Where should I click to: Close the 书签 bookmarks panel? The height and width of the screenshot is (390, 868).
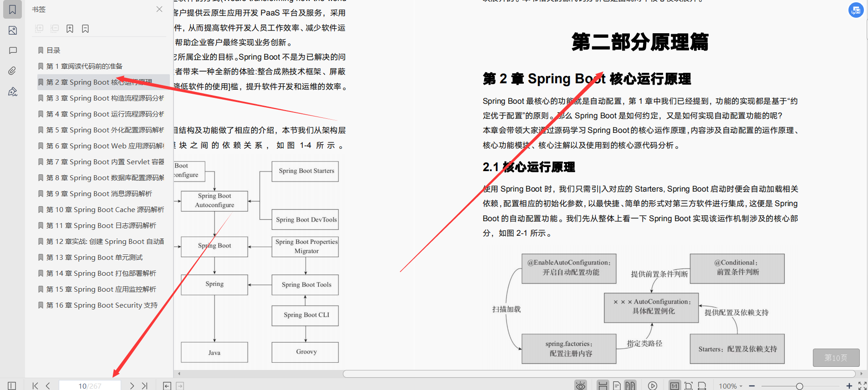pos(159,9)
